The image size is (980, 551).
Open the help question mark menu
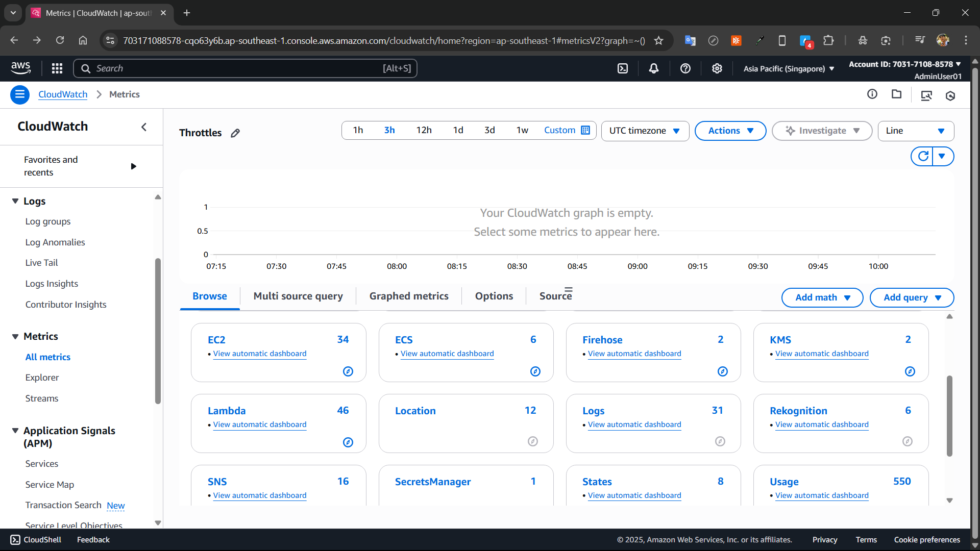[685, 68]
